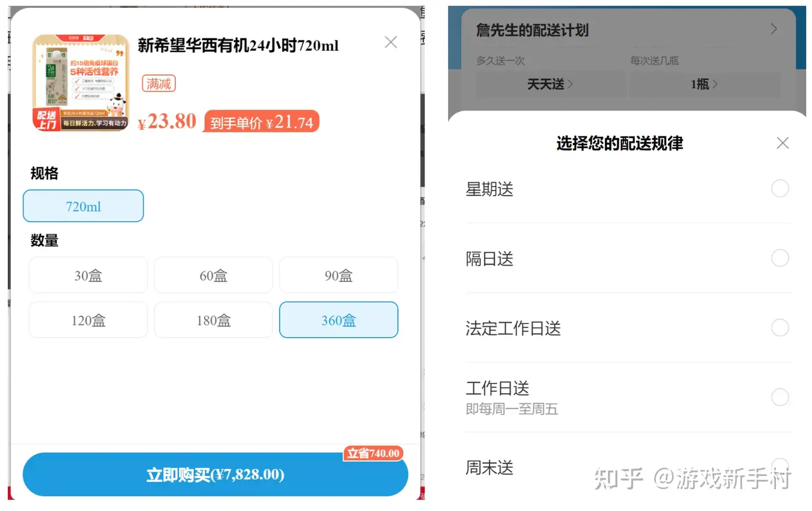Select the 工作日送 radio button
The image size is (812, 511).
click(780, 397)
